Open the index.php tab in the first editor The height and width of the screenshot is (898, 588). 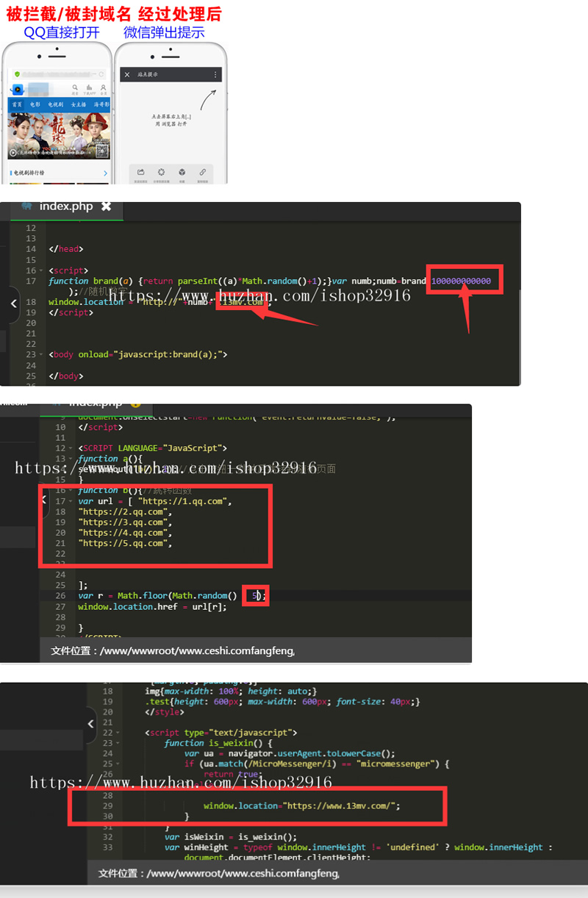pos(66,206)
